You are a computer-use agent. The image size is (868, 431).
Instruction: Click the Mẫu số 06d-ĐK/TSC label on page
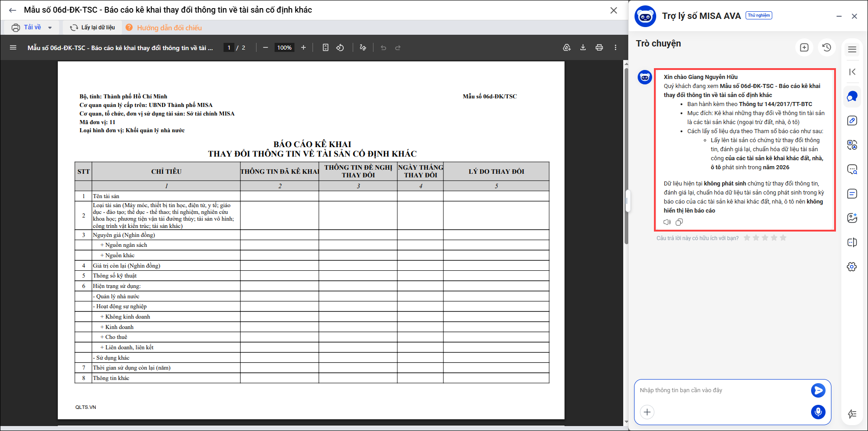490,97
